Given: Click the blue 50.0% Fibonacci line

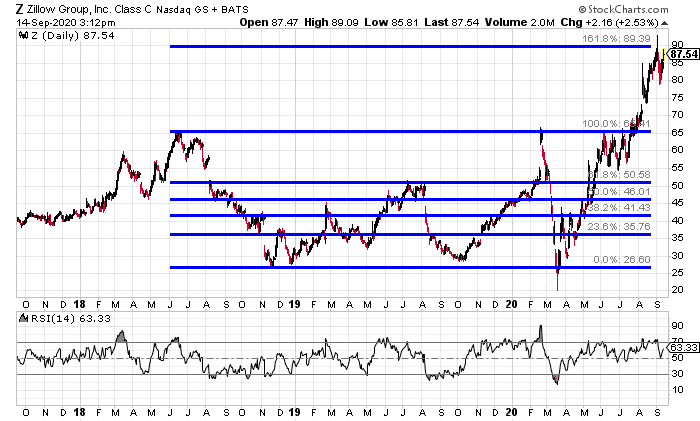Looking at the screenshot, I should [x=410, y=199].
